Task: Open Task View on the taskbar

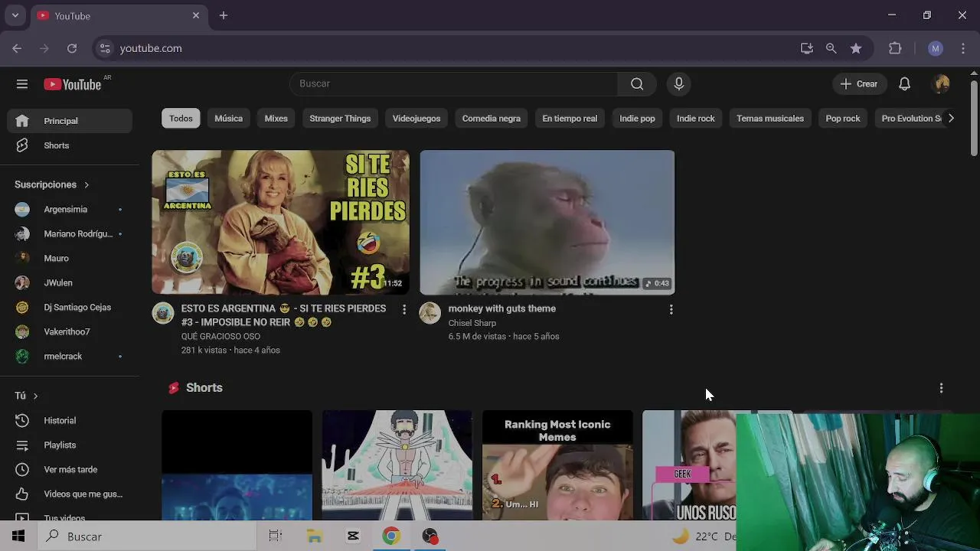Action: [276, 536]
